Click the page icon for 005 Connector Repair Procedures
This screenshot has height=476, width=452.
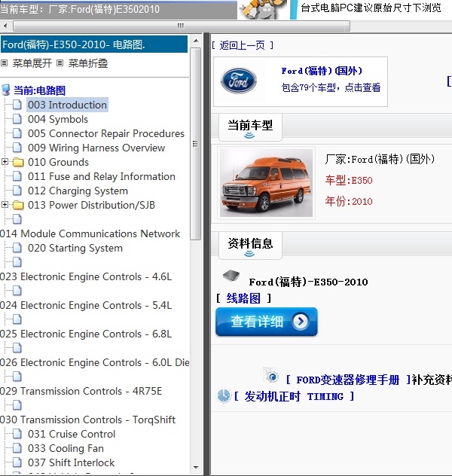tap(17, 133)
